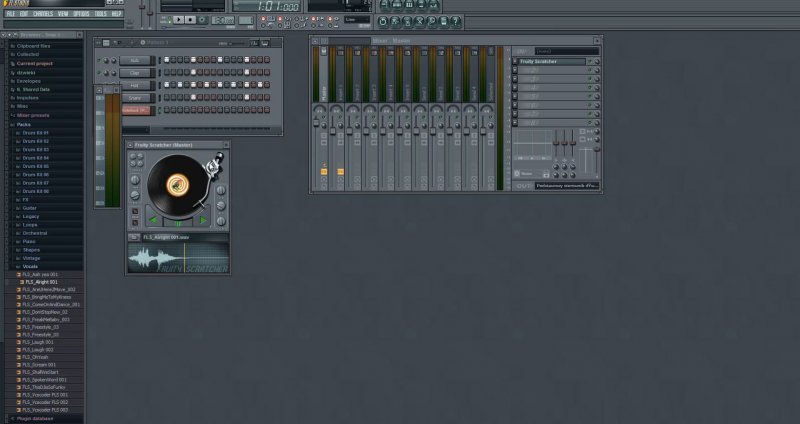Expand the Drum Kit 01 folder
The image size is (800, 424).
pos(36,133)
